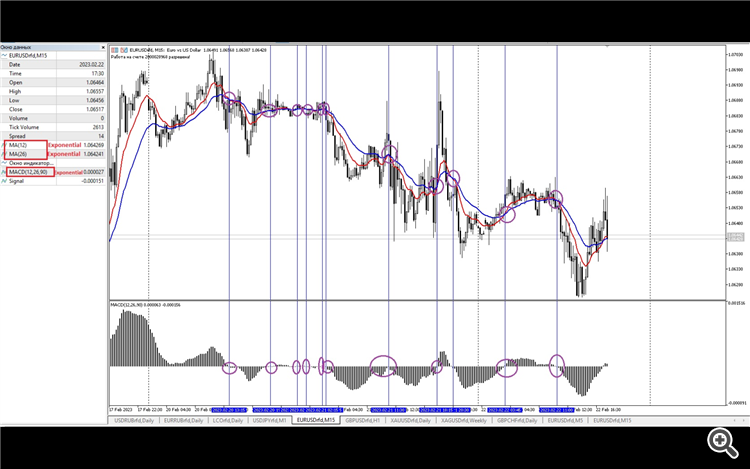The height and width of the screenshot is (469, 750).
Task: Click the indicator icon beside MACD(12,26,90) row
Action: coord(4,172)
